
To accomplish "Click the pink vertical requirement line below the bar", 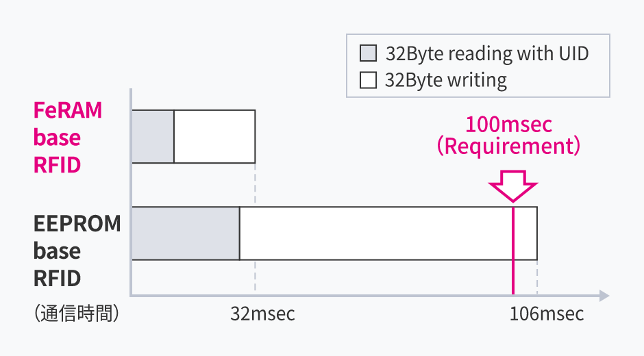I will (x=512, y=278).
